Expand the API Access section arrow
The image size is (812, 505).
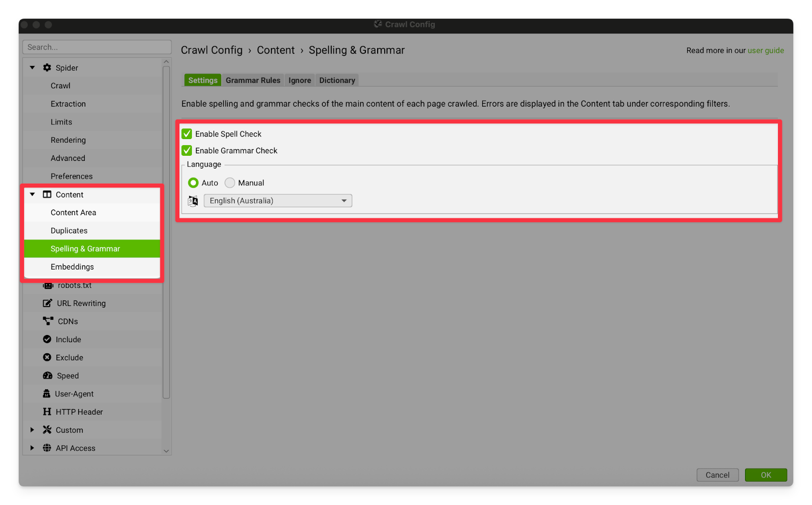click(x=32, y=448)
